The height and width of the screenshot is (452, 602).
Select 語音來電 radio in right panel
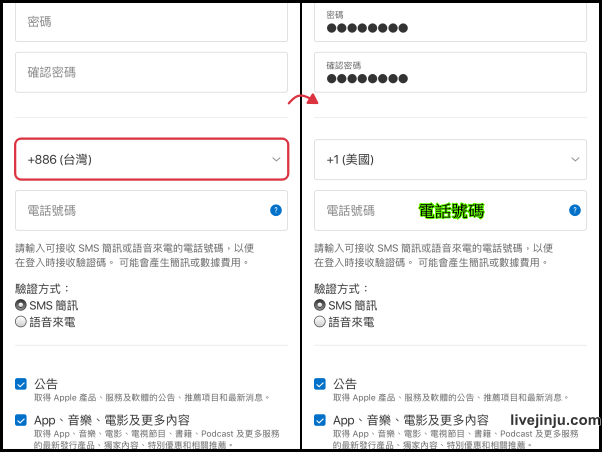pyautogui.click(x=319, y=322)
